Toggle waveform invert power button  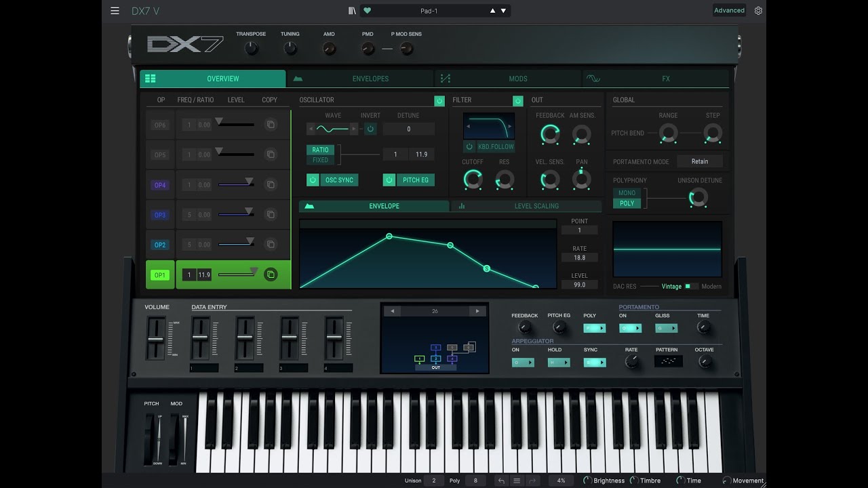point(370,129)
